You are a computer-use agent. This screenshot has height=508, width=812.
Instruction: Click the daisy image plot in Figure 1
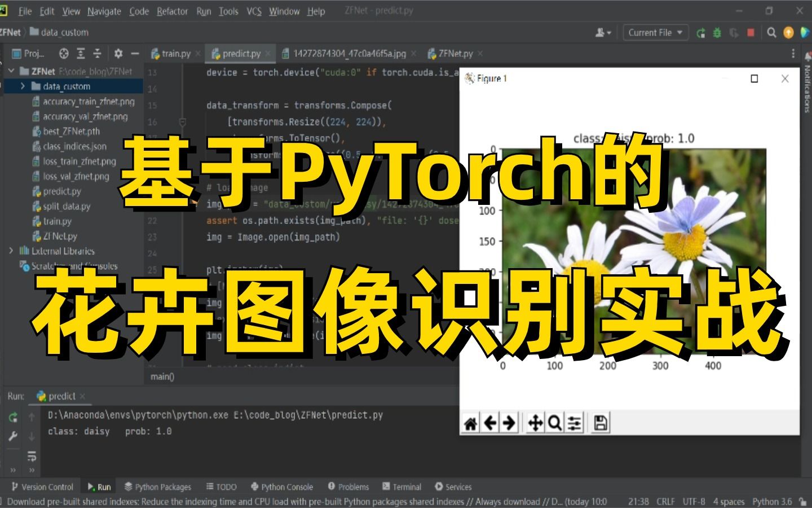pos(634,252)
